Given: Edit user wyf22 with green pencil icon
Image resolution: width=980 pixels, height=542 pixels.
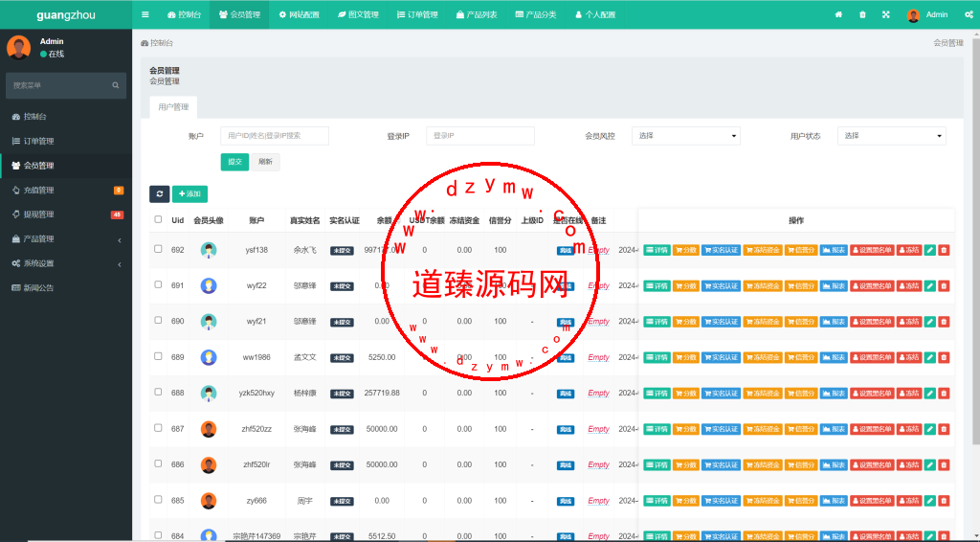Looking at the screenshot, I should [x=930, y=285].
